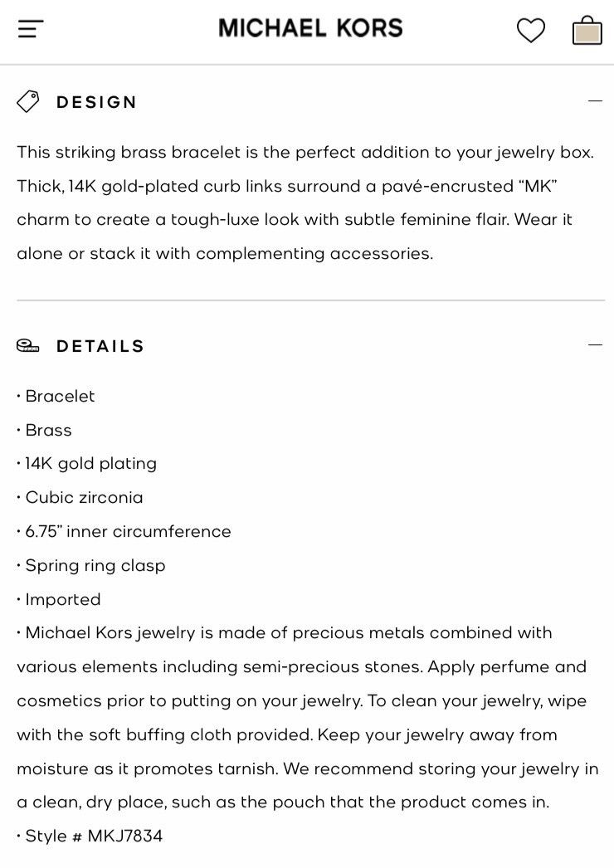Click the Details measuring tape icon

click(27, 346)
